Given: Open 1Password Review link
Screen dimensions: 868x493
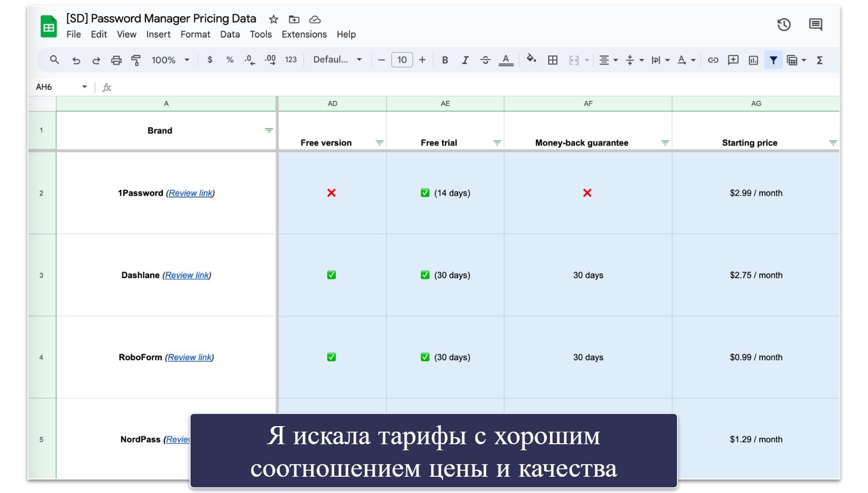Looking at the screenshot, I should click(190, 193).
